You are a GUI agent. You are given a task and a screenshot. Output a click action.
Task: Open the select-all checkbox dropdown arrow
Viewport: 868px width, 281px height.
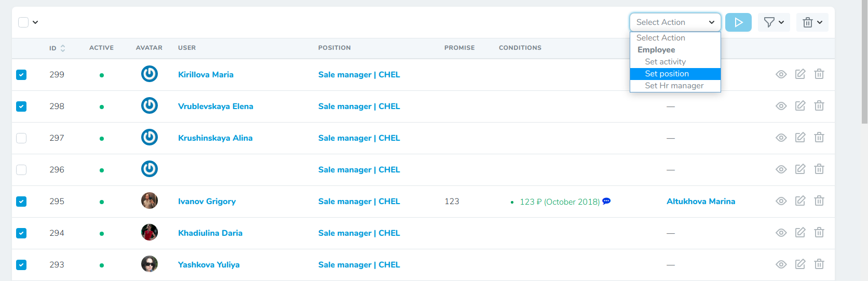coord(35,22)
